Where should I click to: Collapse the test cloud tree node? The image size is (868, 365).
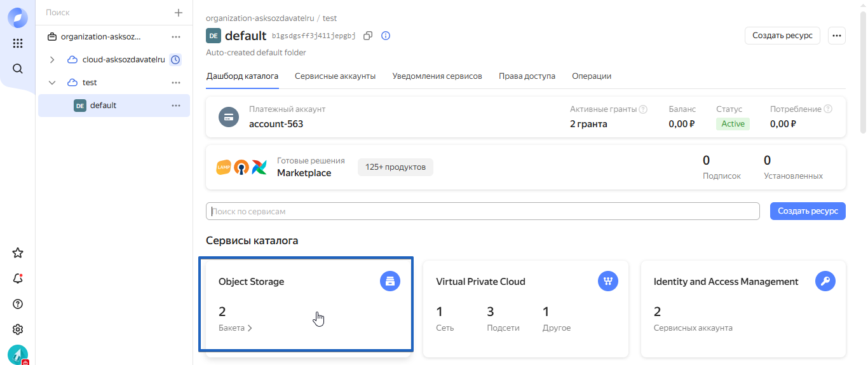pyautogui.click(x=52, y=83)
